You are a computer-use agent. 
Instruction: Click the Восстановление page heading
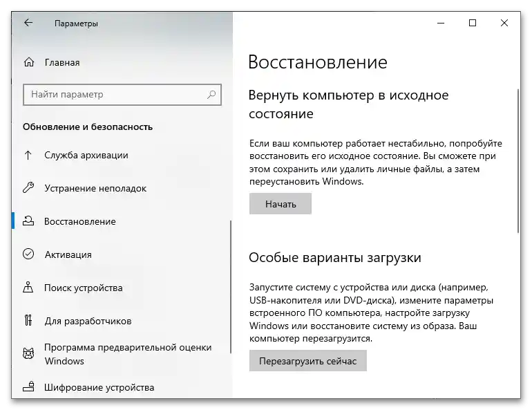(318, 62)
